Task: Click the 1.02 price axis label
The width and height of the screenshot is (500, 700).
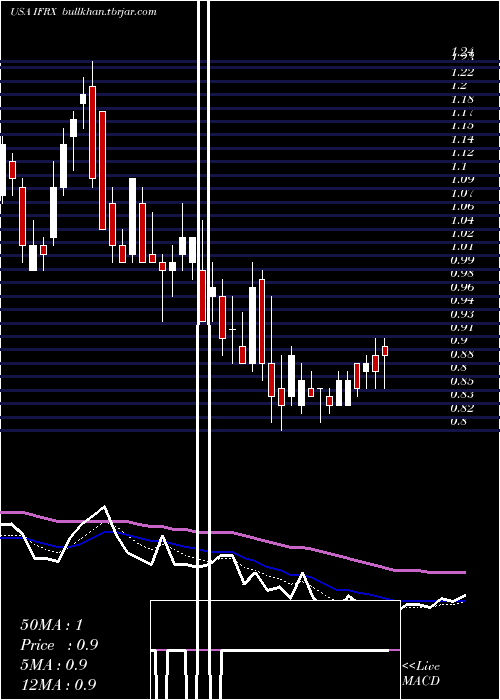Action: tap(462, 233)
